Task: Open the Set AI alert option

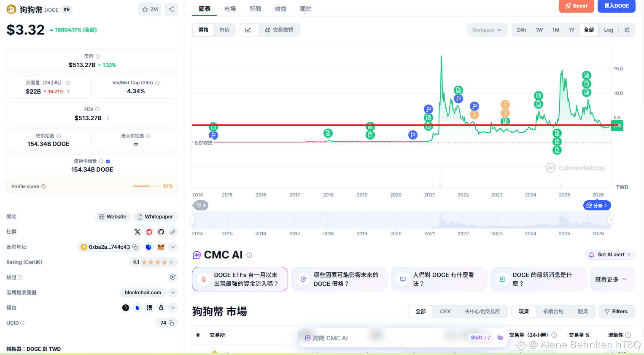Action: 610,255
